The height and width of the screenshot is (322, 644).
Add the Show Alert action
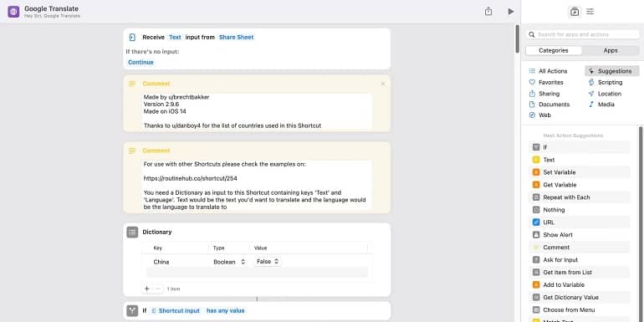click(x=579, y=235)
